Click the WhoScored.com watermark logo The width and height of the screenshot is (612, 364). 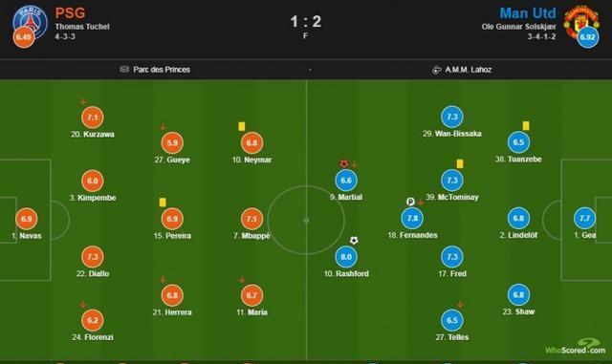click(576, 347)
